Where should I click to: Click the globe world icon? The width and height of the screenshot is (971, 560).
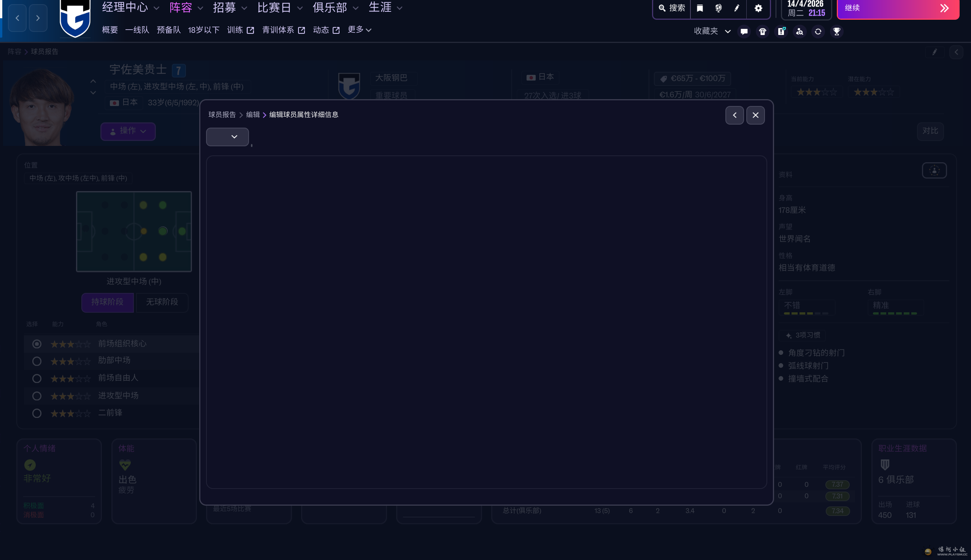[x=718, y=8]
